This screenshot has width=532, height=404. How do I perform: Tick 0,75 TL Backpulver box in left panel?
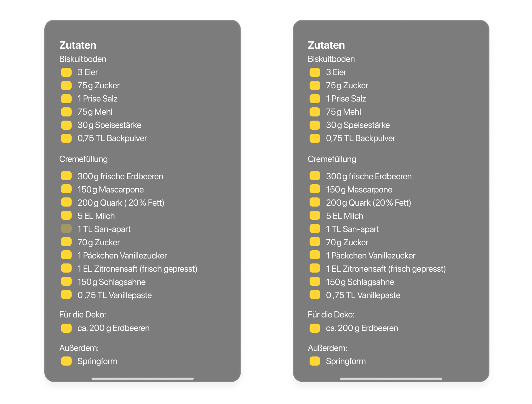coord(66,138)
